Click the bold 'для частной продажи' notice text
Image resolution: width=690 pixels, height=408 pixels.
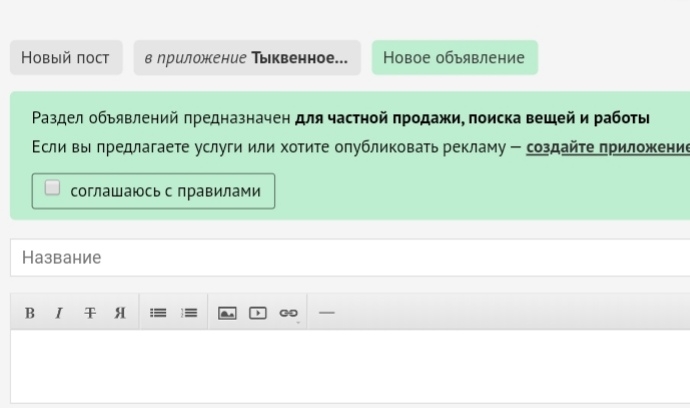point(472,118)
